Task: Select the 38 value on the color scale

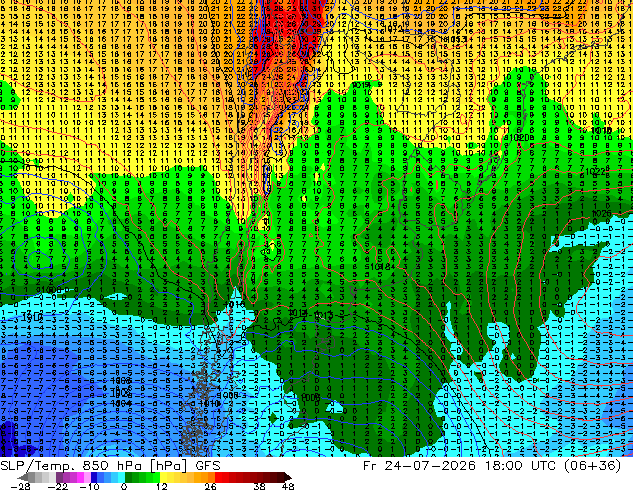Action: (x=260, y=487)
